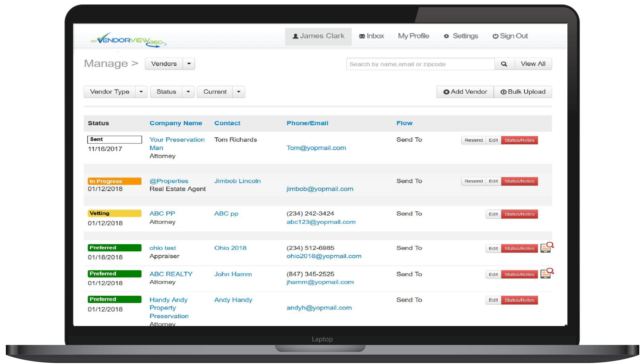Open Ohio 2018 contact link
This screenshot has width=640, height=364.
(x=230, y=248)
